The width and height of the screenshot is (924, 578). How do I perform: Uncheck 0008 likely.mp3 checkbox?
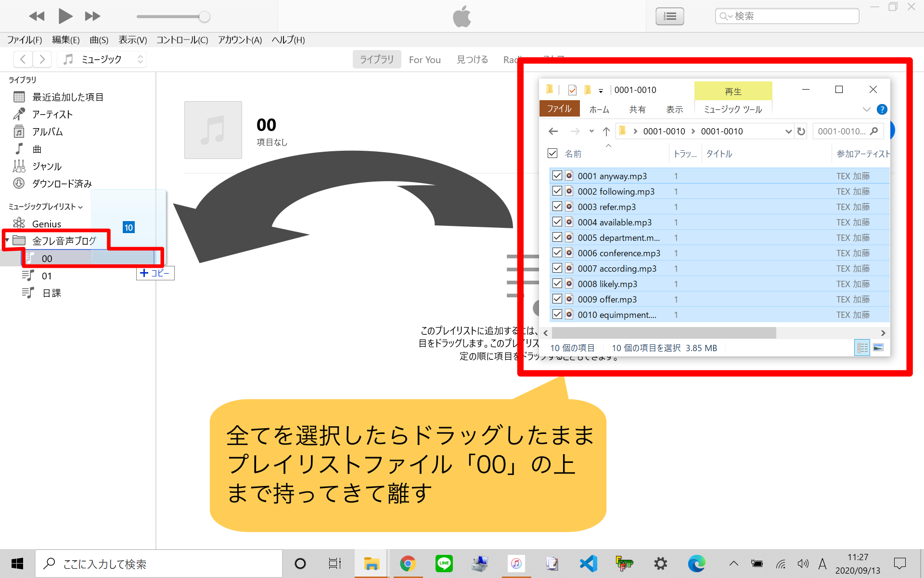point(557,283)
